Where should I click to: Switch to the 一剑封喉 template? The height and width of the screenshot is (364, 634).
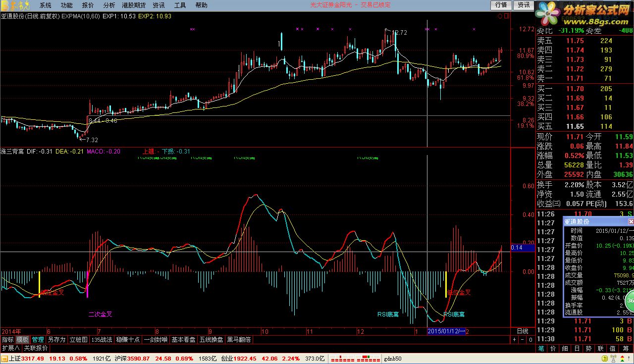click(x=156, y=340)
